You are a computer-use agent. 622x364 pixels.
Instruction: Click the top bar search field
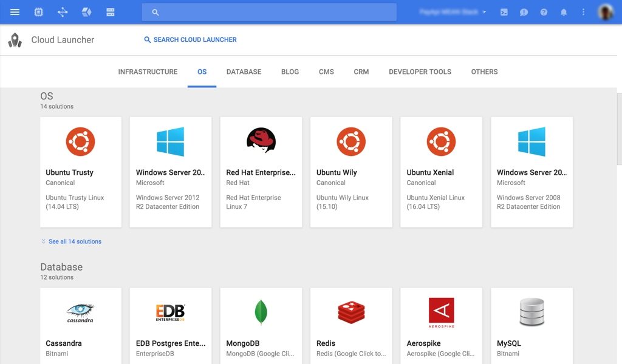(x=269, y=12)
